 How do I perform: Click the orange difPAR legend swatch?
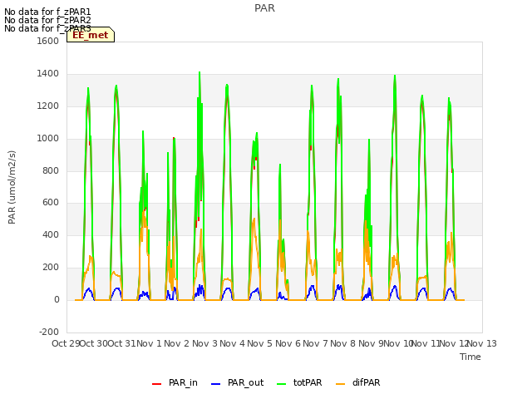click(340, 383)
